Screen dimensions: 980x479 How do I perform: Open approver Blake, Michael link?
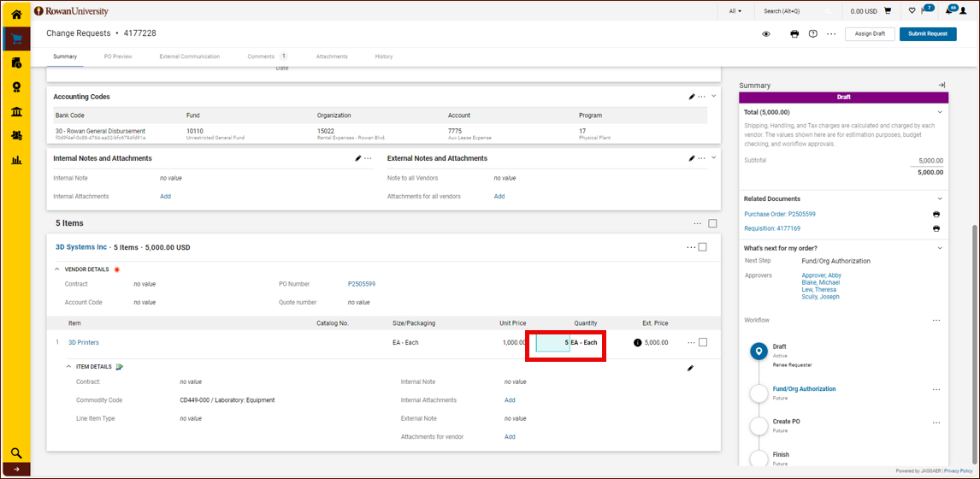click(x=821, y=282)
